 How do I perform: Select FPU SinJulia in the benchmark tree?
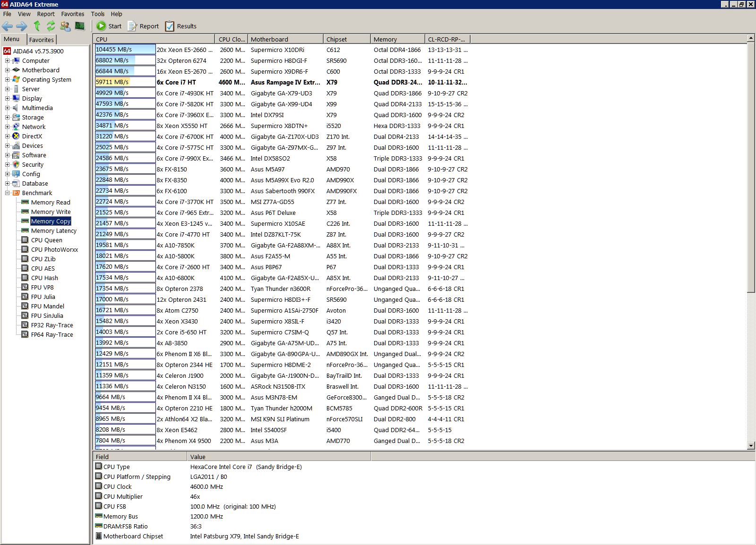coord(47,315)
